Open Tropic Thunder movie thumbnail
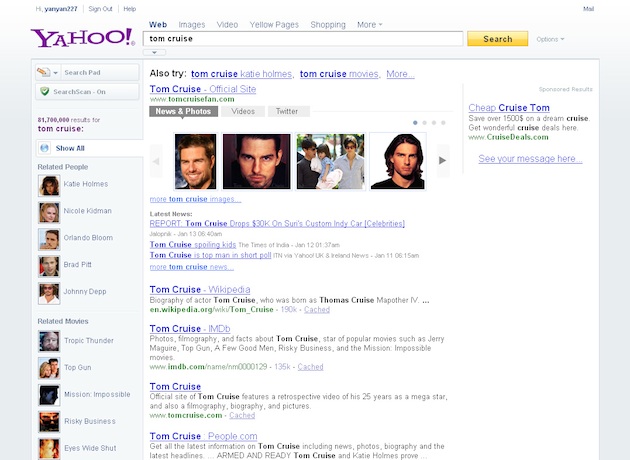This screenshot has width=630, height=460. (x=49, y=341)
